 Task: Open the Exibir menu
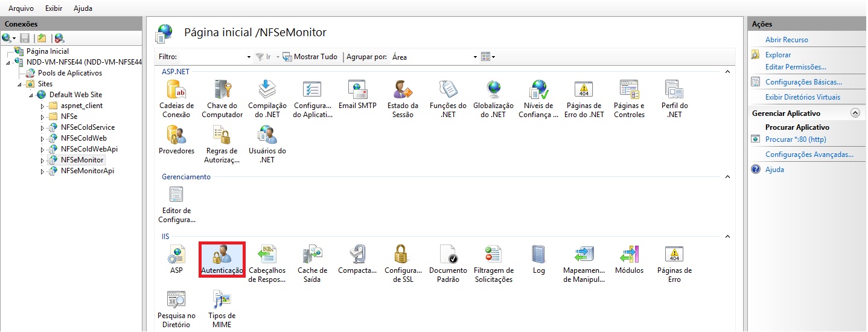pos(54,8)
